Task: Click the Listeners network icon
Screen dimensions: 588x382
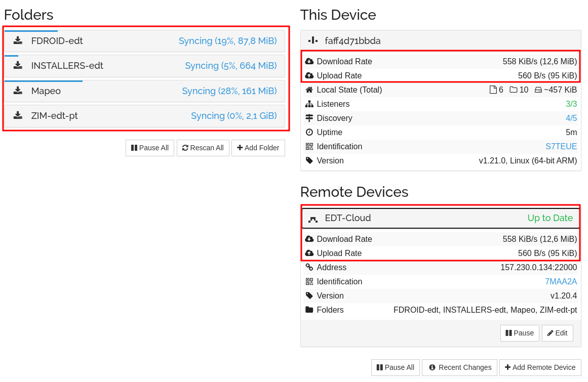Action: coord(309,104)
